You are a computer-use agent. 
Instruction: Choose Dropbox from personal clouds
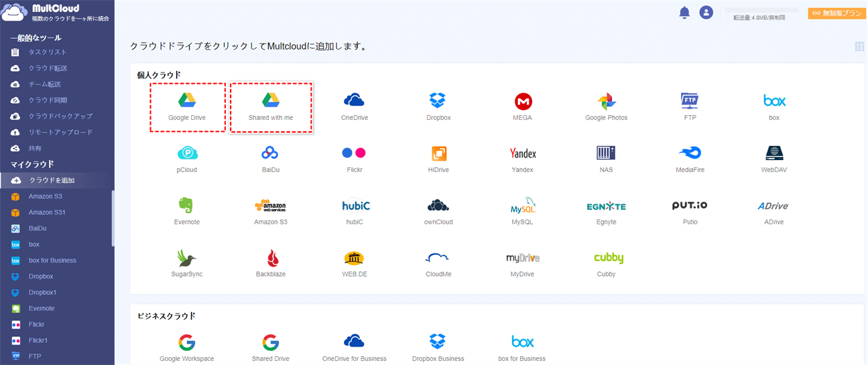coord(438,107)
